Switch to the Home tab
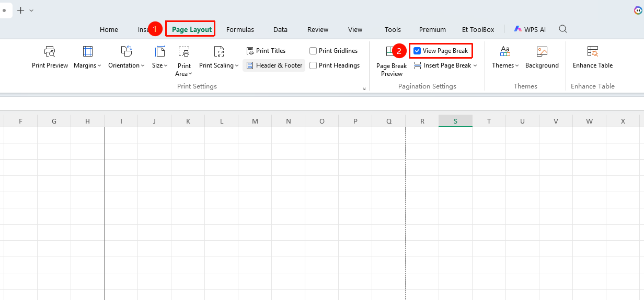 point(109,29)
